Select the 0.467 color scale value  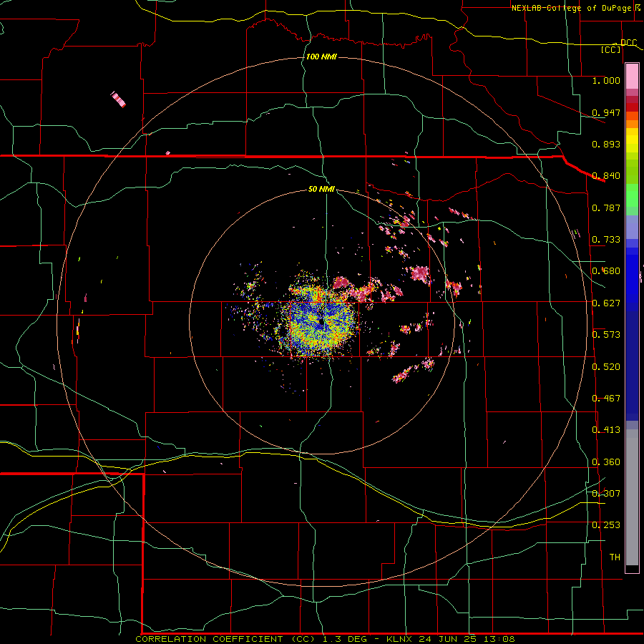click(606, 399)
